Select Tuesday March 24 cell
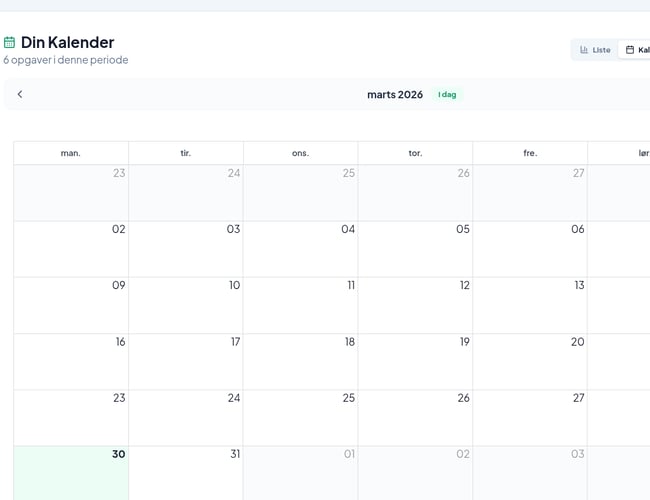This screenshot has width=650, height=500. click(x=186, y=417)
